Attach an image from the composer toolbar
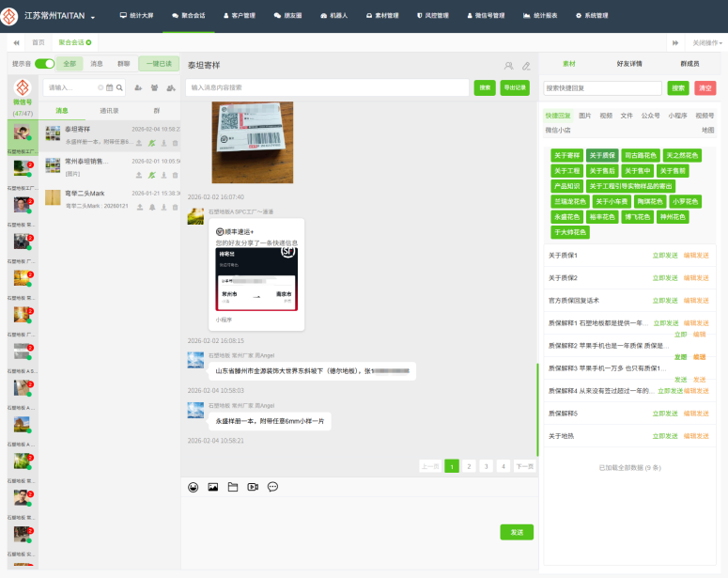728x578 pixels. pos(213,487)
